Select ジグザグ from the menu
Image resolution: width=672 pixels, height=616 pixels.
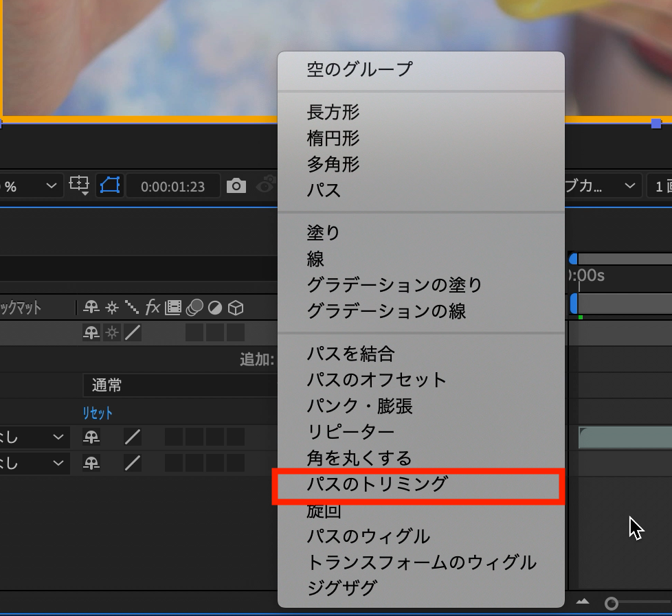(421, 588)
